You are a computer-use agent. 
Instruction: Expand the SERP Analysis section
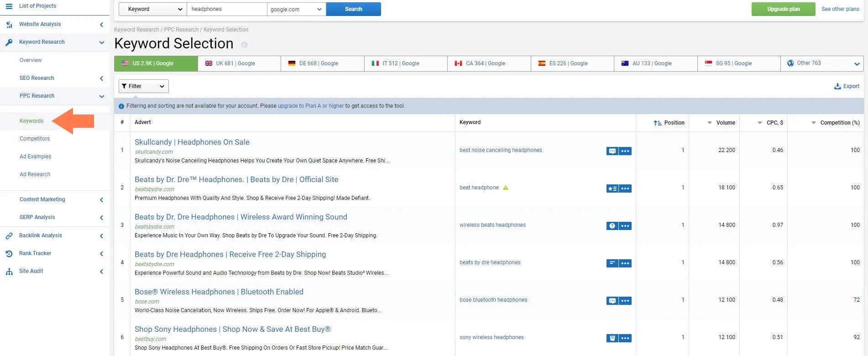pos(101,218)
